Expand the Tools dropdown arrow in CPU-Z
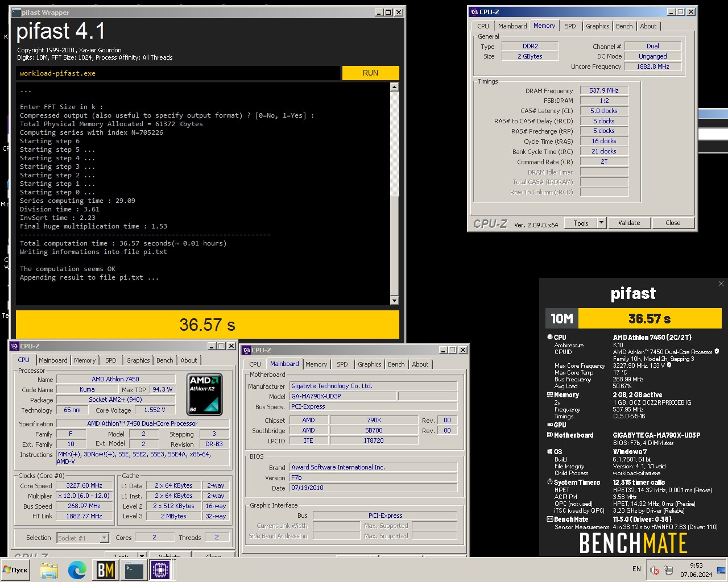The width and height of the screenshot is (728, 582). (601, 223)
